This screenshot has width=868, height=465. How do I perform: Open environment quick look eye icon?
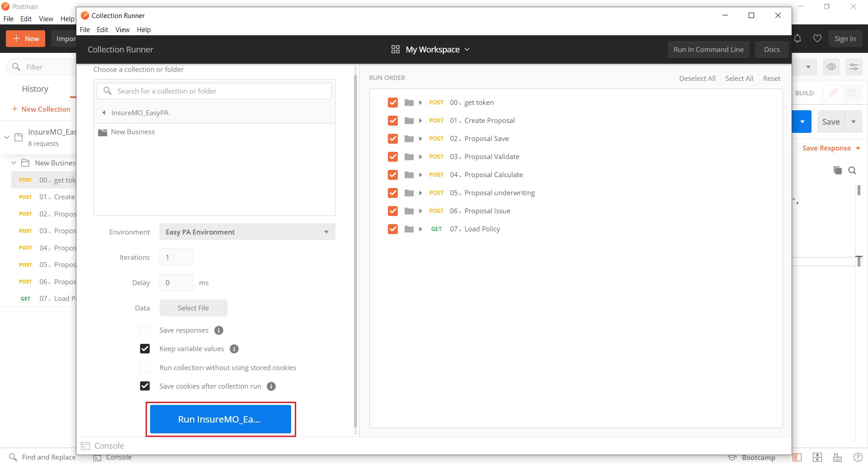pyautogui.click(x=831, y=67)
